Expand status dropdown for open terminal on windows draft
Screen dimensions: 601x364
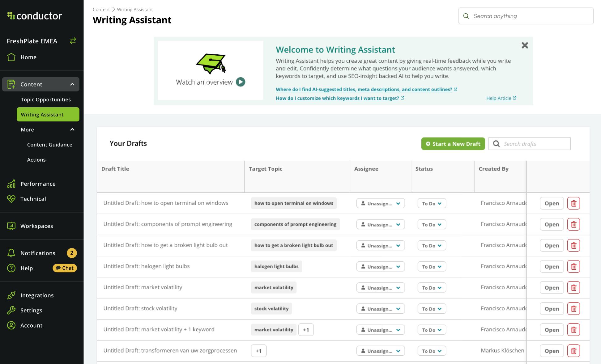tap(432, 203)
